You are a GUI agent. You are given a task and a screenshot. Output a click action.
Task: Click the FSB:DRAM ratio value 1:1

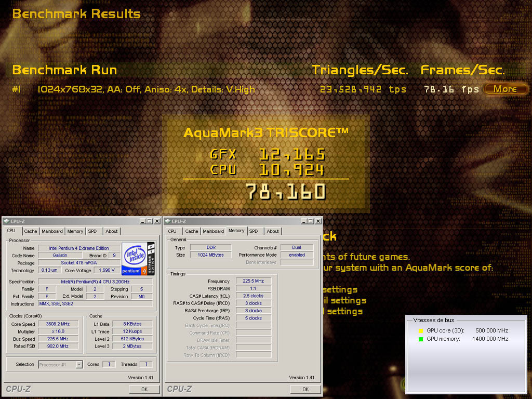tap(254, 288)
